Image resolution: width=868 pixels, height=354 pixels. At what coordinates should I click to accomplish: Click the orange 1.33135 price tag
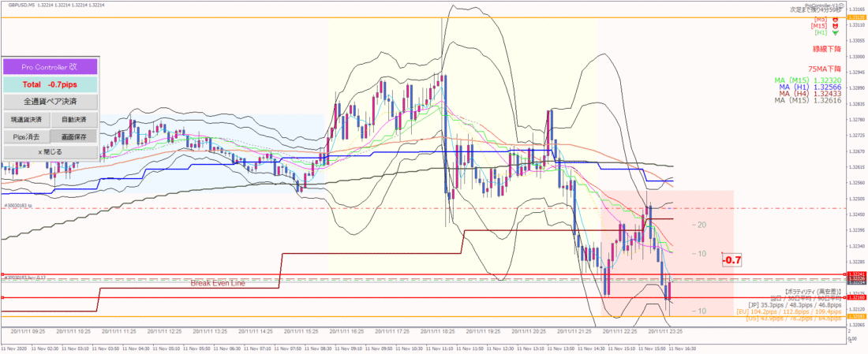tap(856, 18)
